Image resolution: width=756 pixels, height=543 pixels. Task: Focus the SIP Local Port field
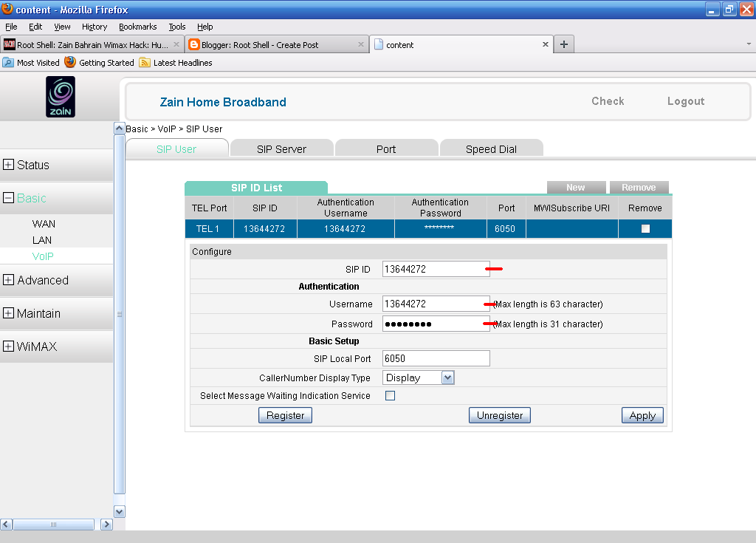coord(436,358)
